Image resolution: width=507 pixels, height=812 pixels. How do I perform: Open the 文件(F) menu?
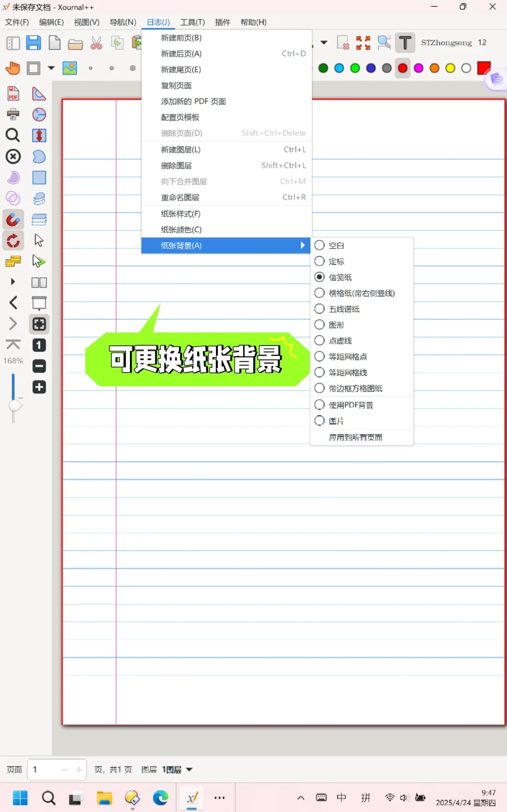click(x=17, y=22)
